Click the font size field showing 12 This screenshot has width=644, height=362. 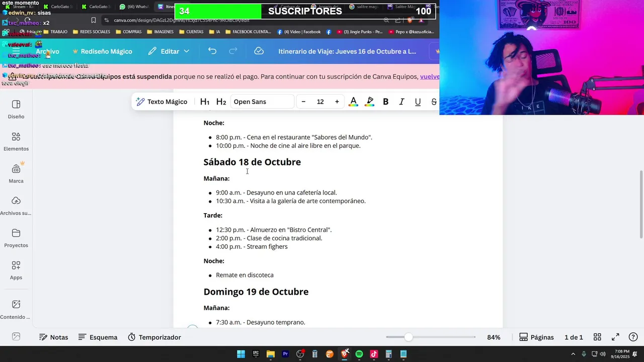click(320, 102)
